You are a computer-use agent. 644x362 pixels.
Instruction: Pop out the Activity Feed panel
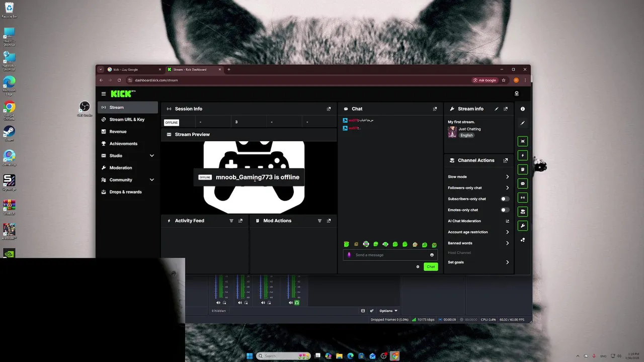point(240,221)
